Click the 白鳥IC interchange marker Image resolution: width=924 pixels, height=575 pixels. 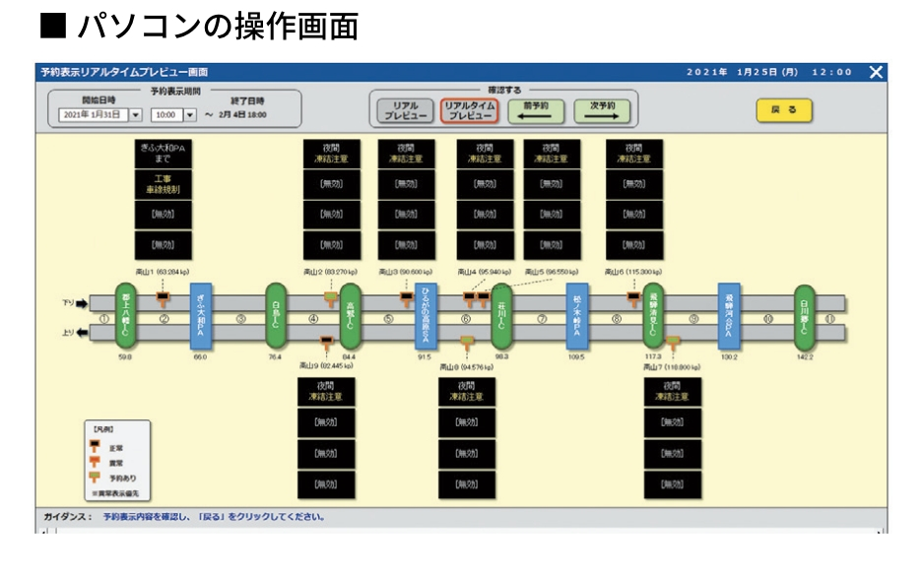coord(276,315)
